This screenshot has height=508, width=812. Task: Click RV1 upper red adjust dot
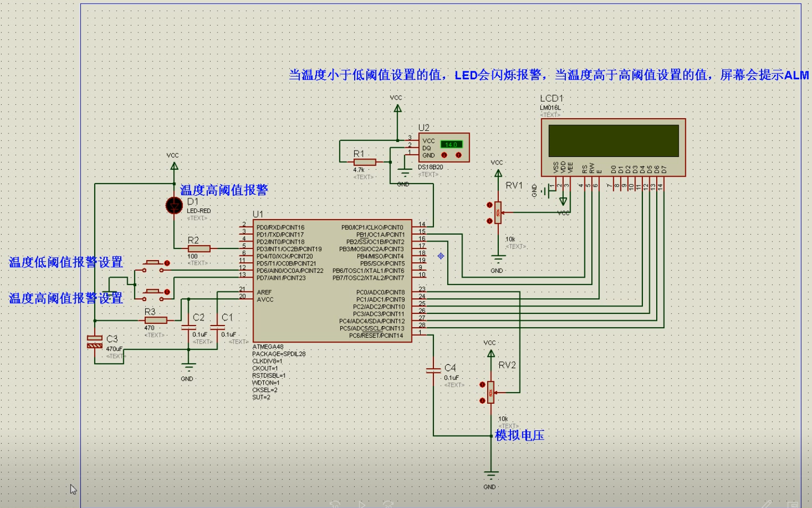(x=489, y=205)
